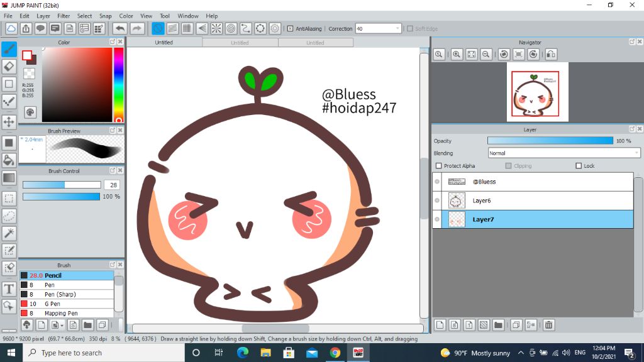Delete layer using trash icon
644x362 pixels.
548,325
